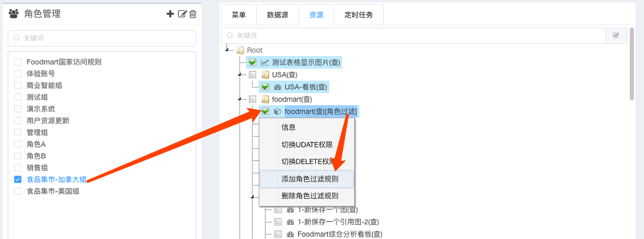Click the plus icon to add role
The image size is (644, 239).
click(171, 14)
